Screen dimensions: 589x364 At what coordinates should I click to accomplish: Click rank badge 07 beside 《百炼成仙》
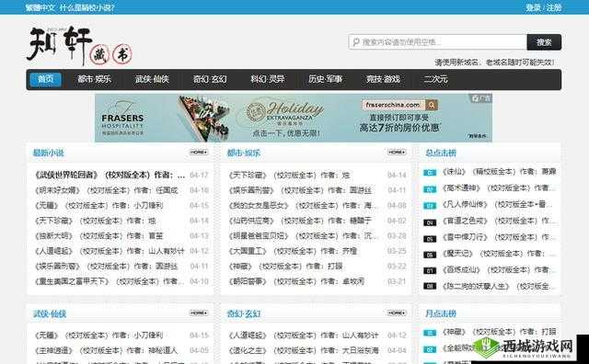click(x=430, y=270)
